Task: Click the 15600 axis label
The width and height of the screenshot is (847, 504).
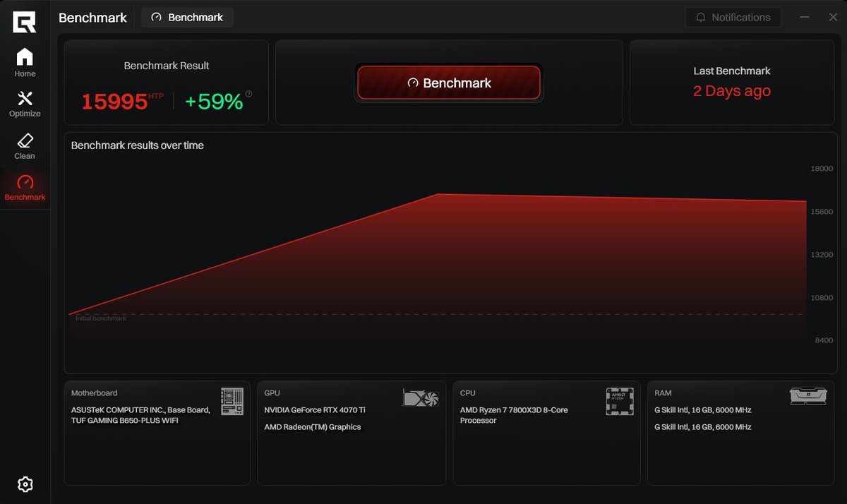Action: click(820, 212)
